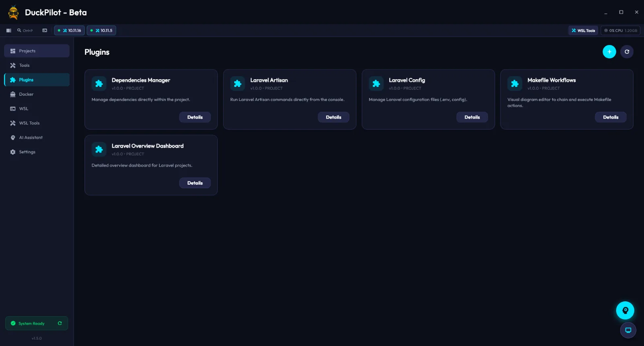The image size is (644, 346).
Task: Click the Makefile Workflows plugin title
Action: [551, 80]
